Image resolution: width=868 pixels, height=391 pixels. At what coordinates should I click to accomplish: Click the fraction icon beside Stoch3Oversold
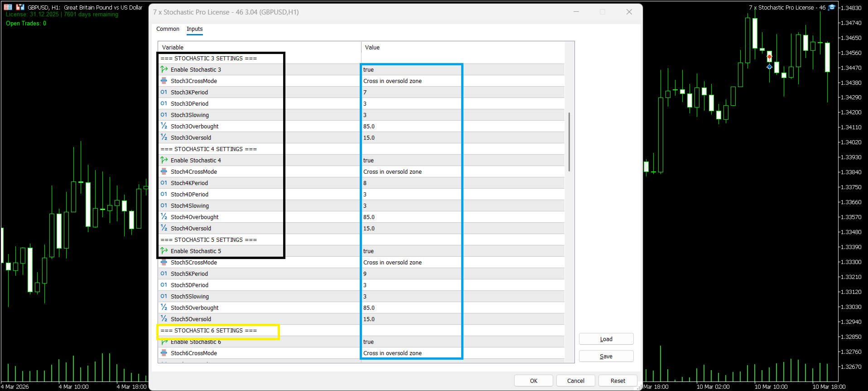pos(164,137)
